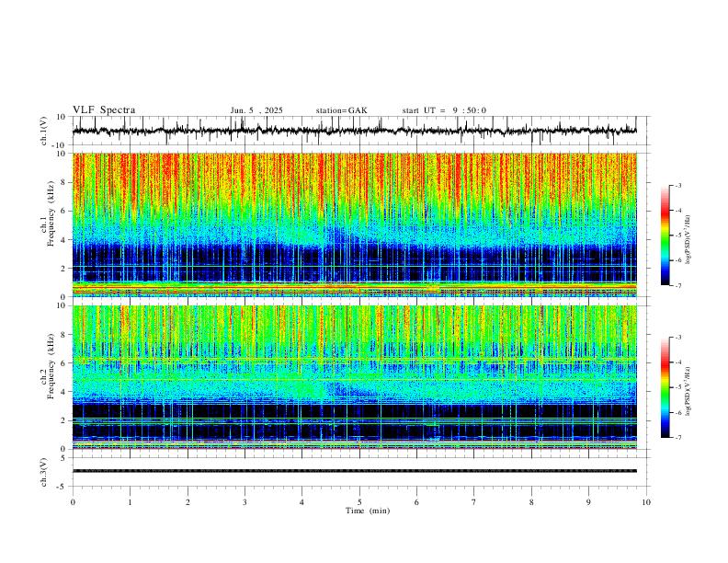This screenshot has width=728, height=563.
Task: Click the ch.3 flat black trace
Action: (x=355, y=471)
